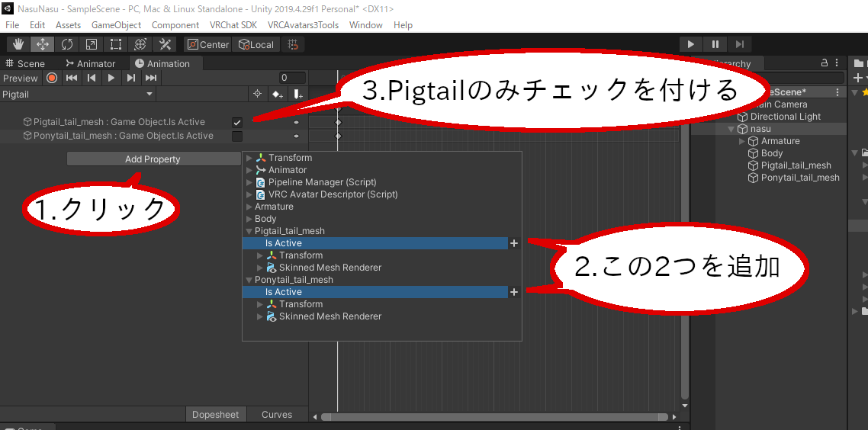Open Pigtail_tail_mesh property key menu dot
Viewport: 868px width, 430px height.
pyautogui.click(x=296, y=122)
